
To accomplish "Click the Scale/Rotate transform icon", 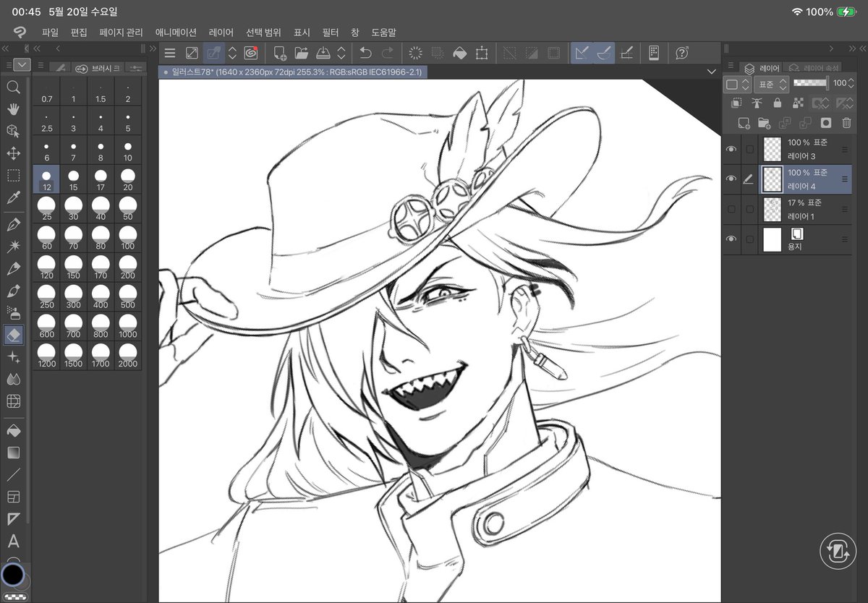I will (481, 53).
